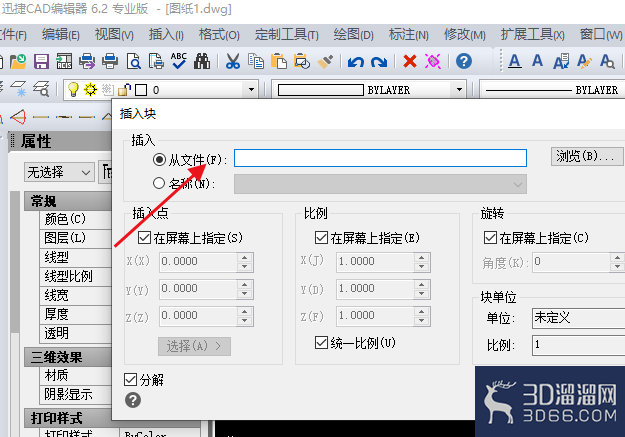Open the 定制工具(T) menu

pyautogui.click(x=287, y=35)
